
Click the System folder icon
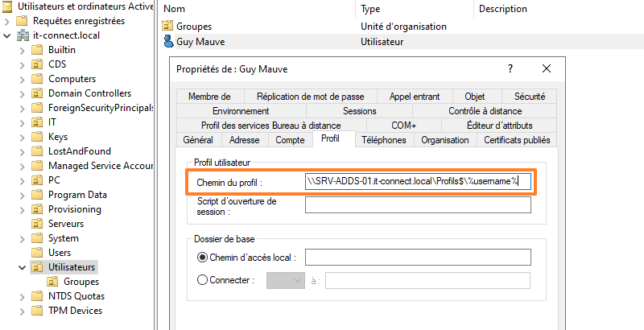click(37, 238)
